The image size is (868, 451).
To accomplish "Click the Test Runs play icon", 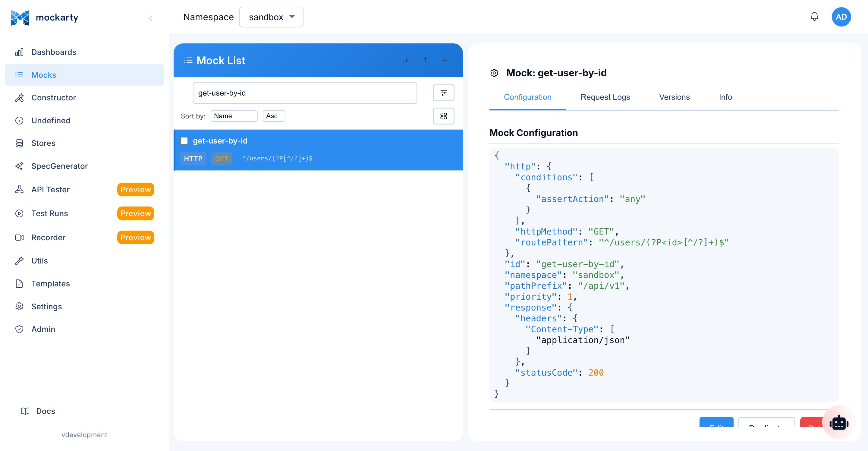I will (x=19, y=213).
